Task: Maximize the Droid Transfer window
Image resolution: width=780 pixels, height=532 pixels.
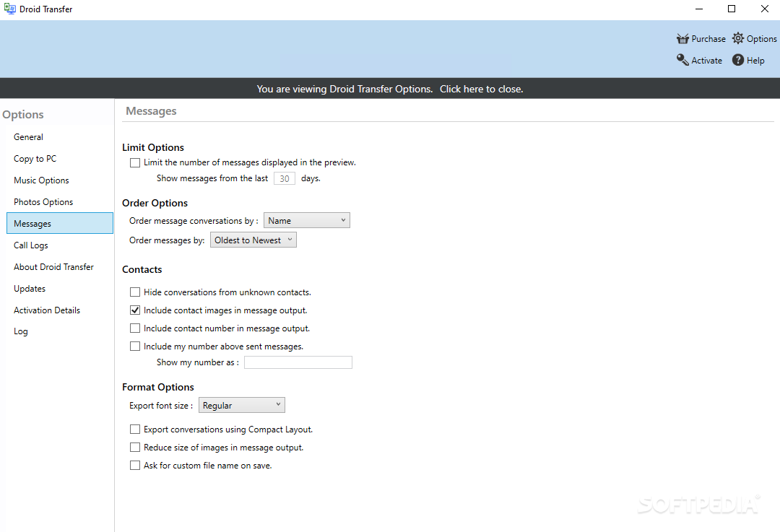Action: pyautogui.click(x=731, y=9)
